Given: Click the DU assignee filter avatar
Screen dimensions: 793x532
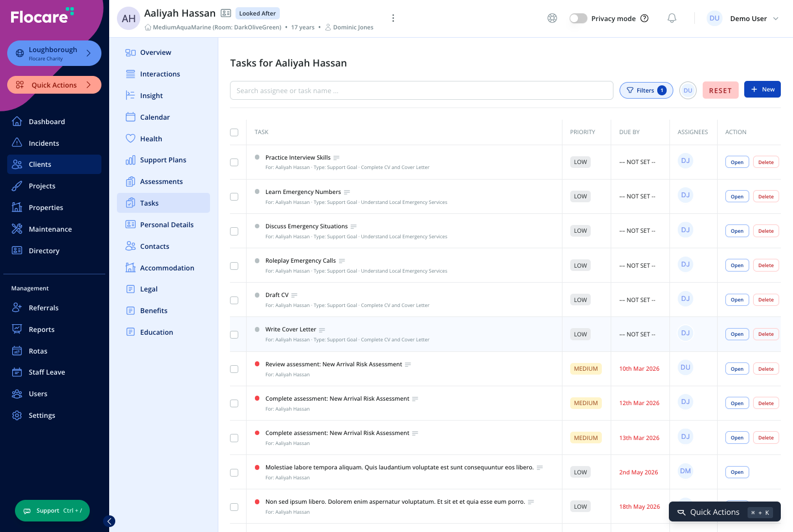Looking at the screenshot, I should point(688,90).
